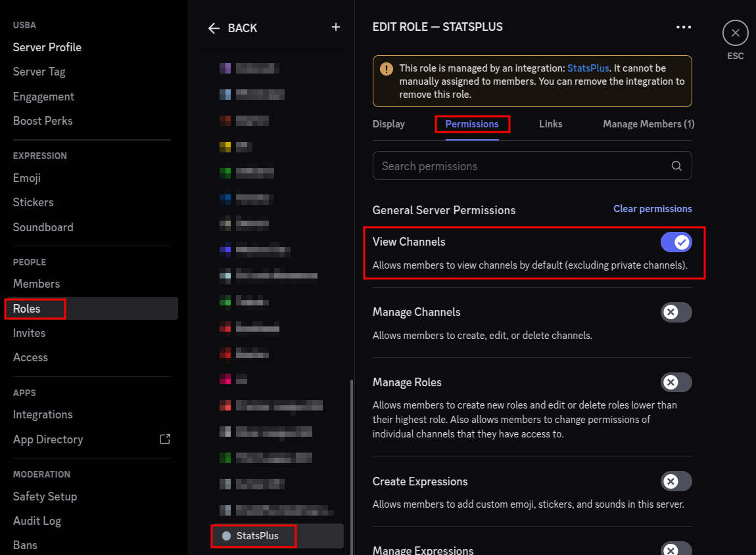Turn on the Manage Roles toggle
The image size is (756, 555).
point(676,382)
